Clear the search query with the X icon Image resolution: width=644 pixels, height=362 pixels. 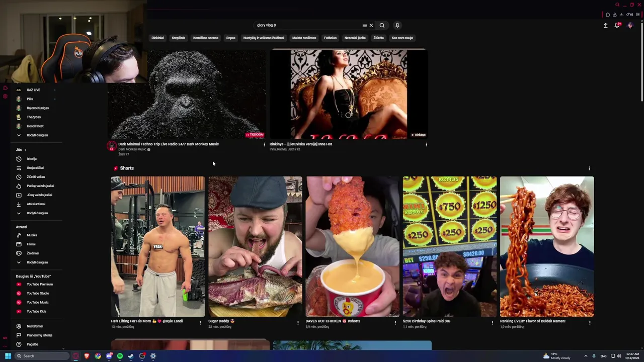click(371, 25)
